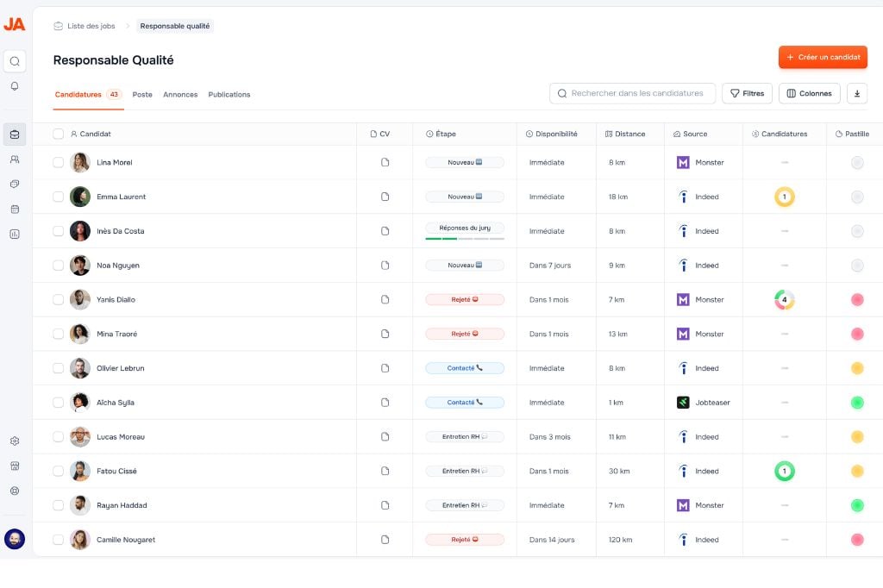This screenshot has width=883, height=588.
Task: Tick the select-all checkbox in header
Action: click(58, 134)
